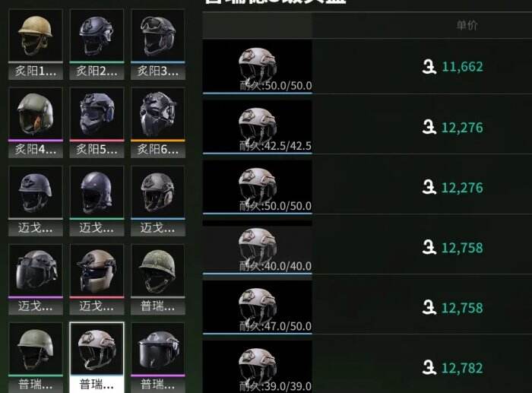Screen dimensions: 532x393
Task: Select helmet listing with durability 40.0/40.0
Action: pos(367,247)
